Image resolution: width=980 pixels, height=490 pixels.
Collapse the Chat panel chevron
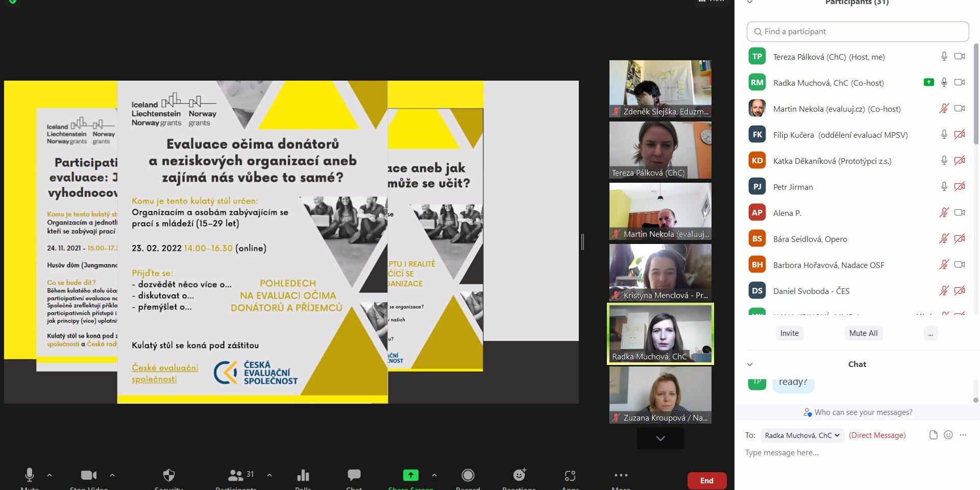pos(750,364)
